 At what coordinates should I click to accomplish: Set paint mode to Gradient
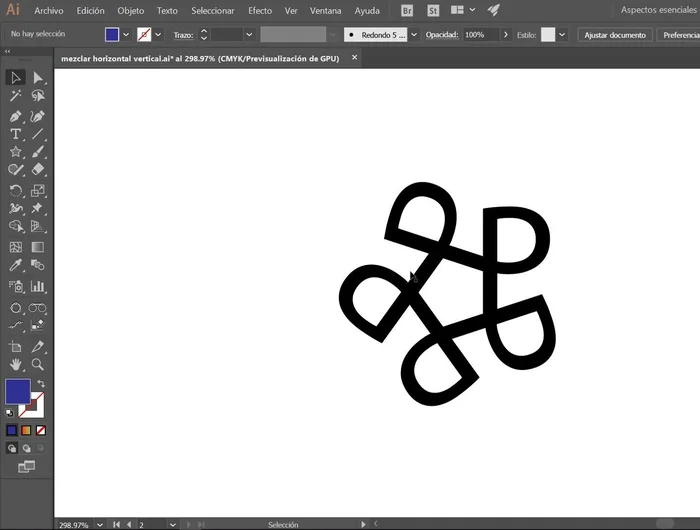tap(26, 430)
